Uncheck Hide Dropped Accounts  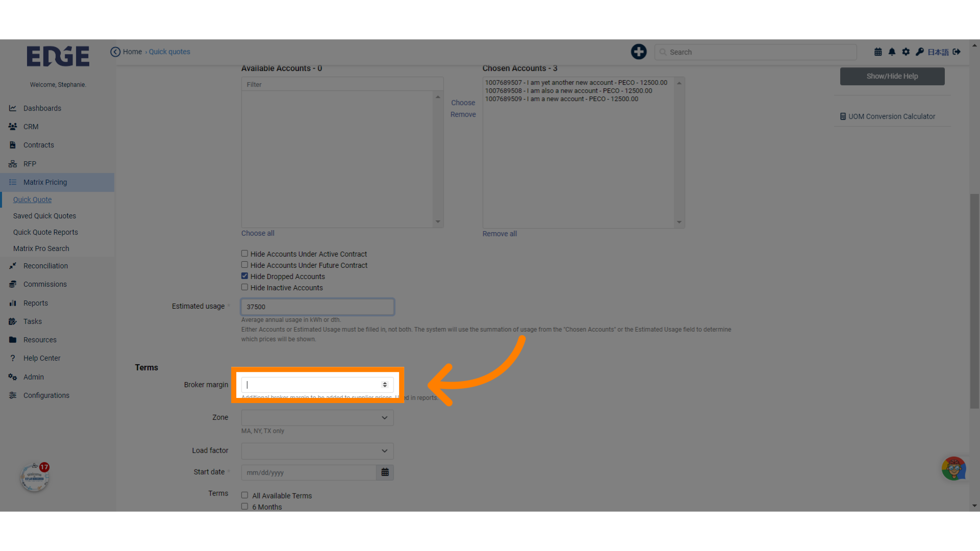click(244, 276)
